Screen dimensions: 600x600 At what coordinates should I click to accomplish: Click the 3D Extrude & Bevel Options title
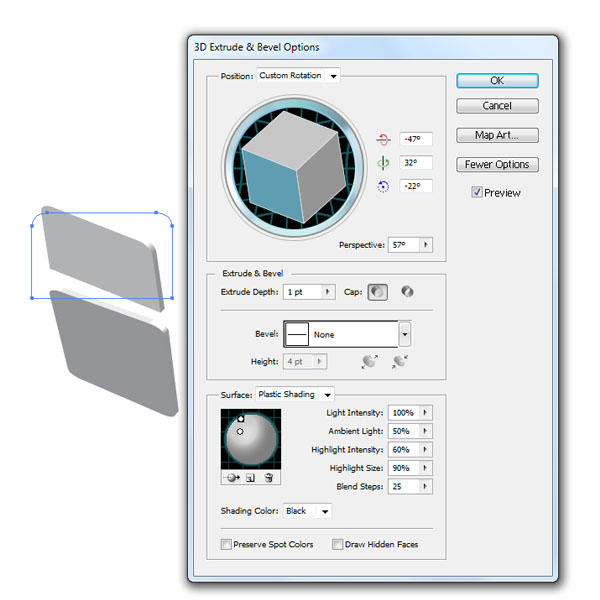tap(256, 47)
